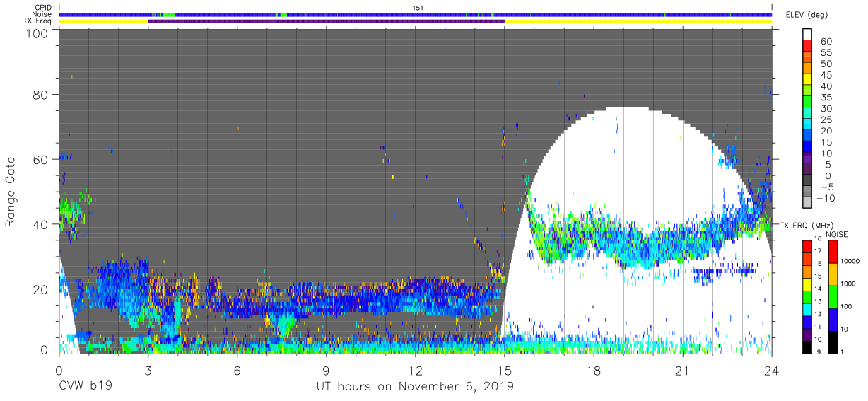Click the 21 hour mark on time axis
Screen dimensions: 868x401
[683, 370]
